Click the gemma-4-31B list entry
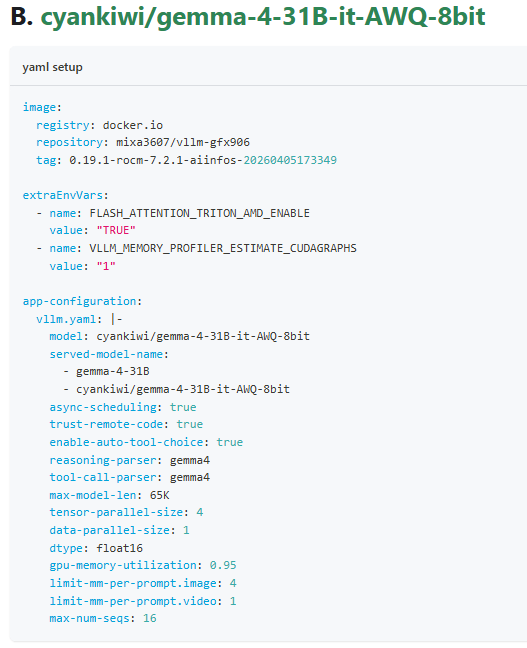The height and width of the screenshot is (648, 527). click(112, 372)
